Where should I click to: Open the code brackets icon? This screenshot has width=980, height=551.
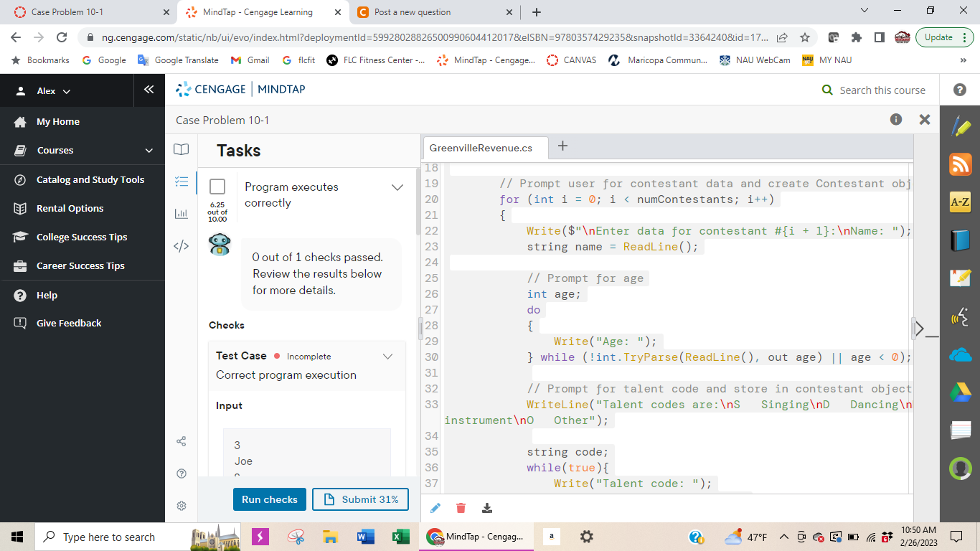click(x=182, y=246)
